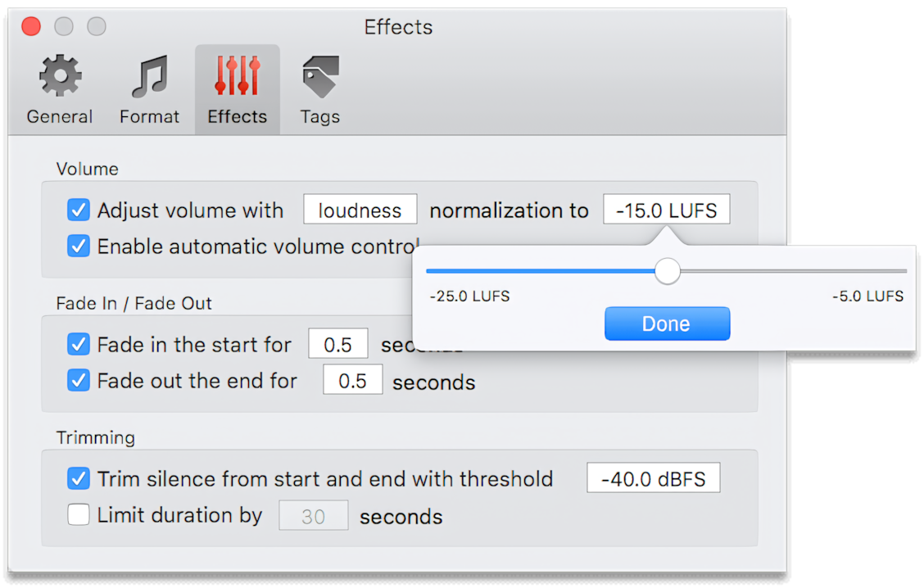
Task: Switch to the Format pane
Action: [149, 88]
